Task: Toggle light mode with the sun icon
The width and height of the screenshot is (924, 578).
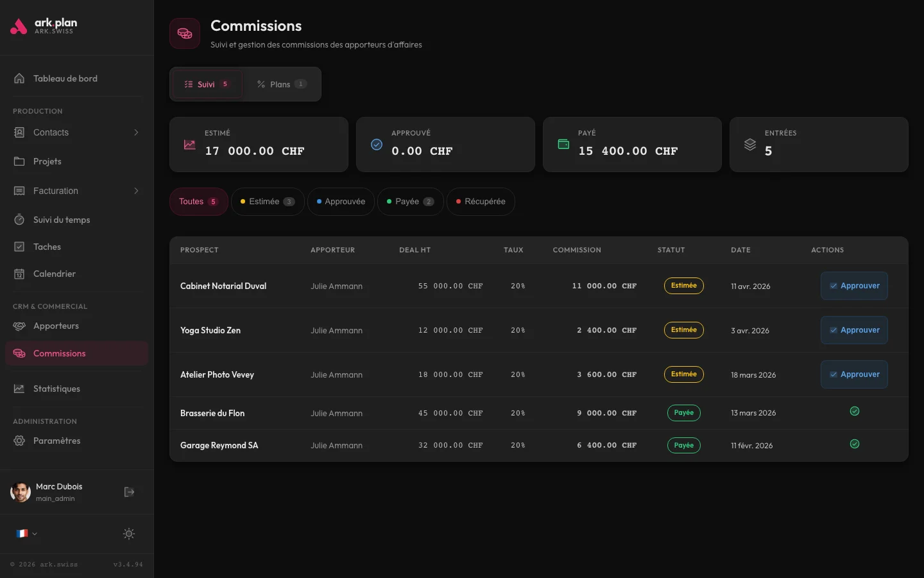Action: pyautogui.click(x=128, y=534)
